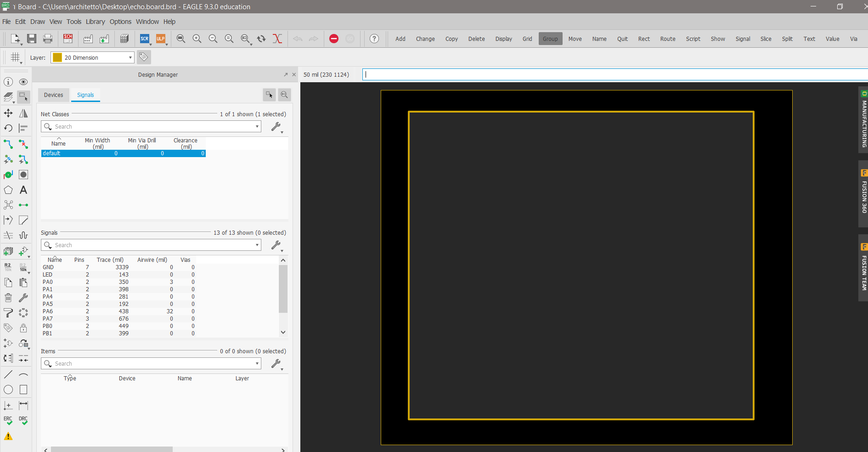Screen dimensions: 868x452
Task: Choose the Text tool letter A
Action: [23, 190]
